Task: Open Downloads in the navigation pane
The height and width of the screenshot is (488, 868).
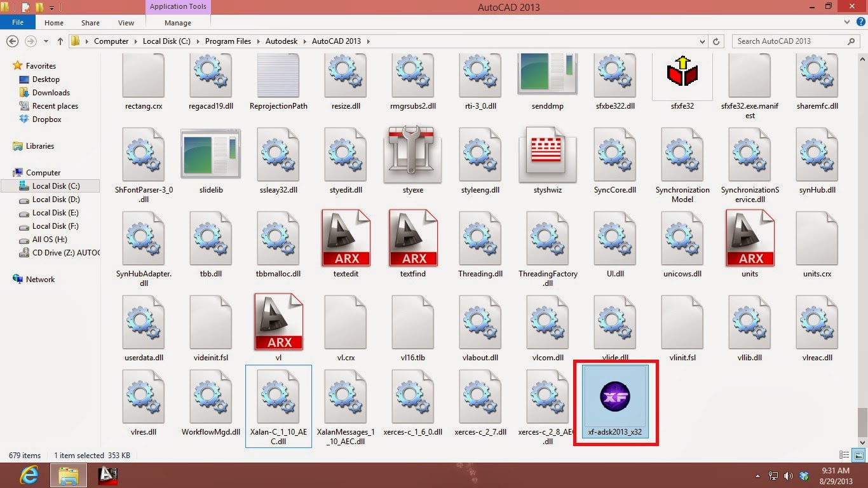Action: pyautogui.click(x=51, y=93)
